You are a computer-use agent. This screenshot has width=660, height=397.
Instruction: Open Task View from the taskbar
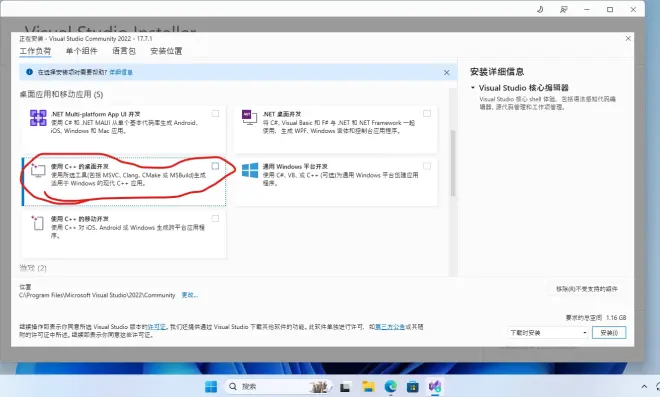[x=345, y=386]
